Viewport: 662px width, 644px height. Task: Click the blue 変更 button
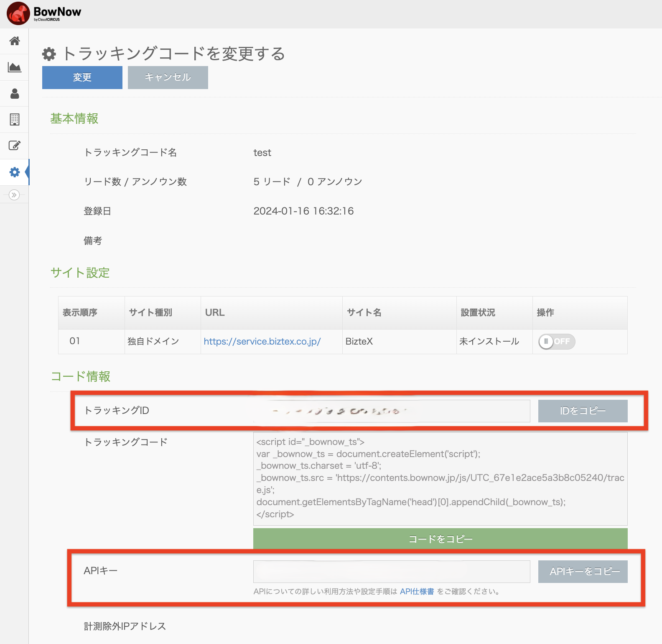pyautogui.click(x=82, y=77)
